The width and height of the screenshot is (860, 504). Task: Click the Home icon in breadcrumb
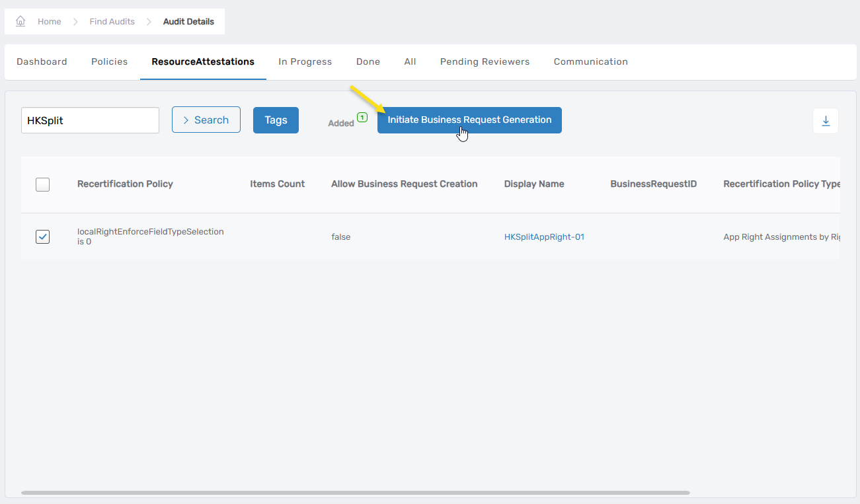[x=20, y=21]
